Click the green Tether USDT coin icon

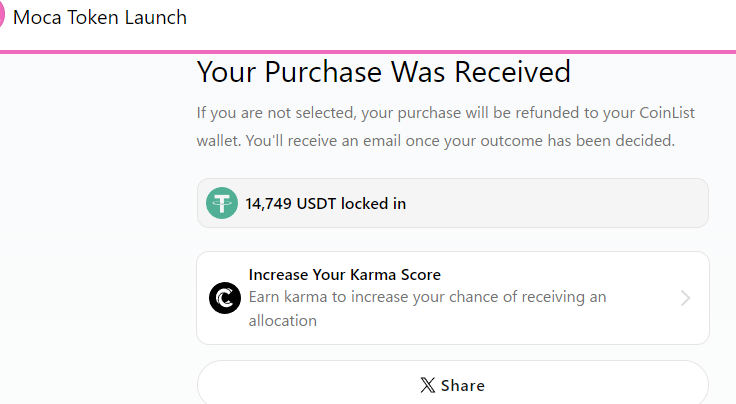222,203
